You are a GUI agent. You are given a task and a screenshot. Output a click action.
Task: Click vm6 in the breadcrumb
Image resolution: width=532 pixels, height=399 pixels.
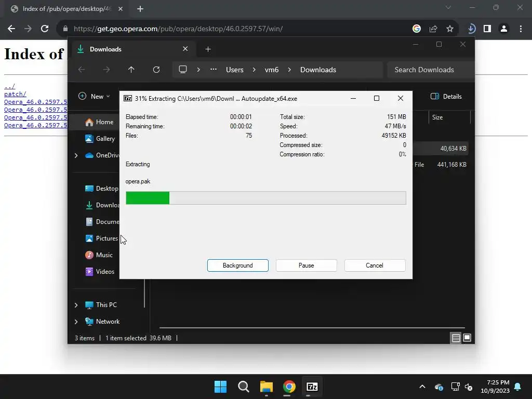point(271,70)
